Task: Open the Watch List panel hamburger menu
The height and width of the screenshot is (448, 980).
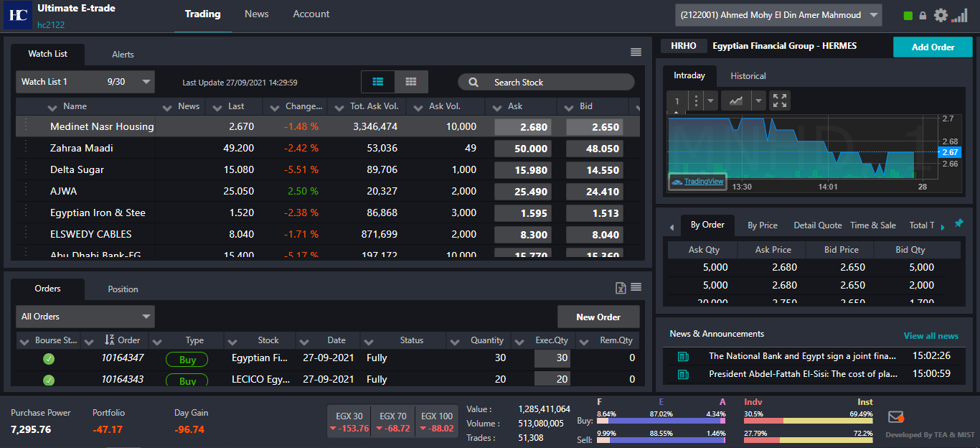Action: pos(636,52)
